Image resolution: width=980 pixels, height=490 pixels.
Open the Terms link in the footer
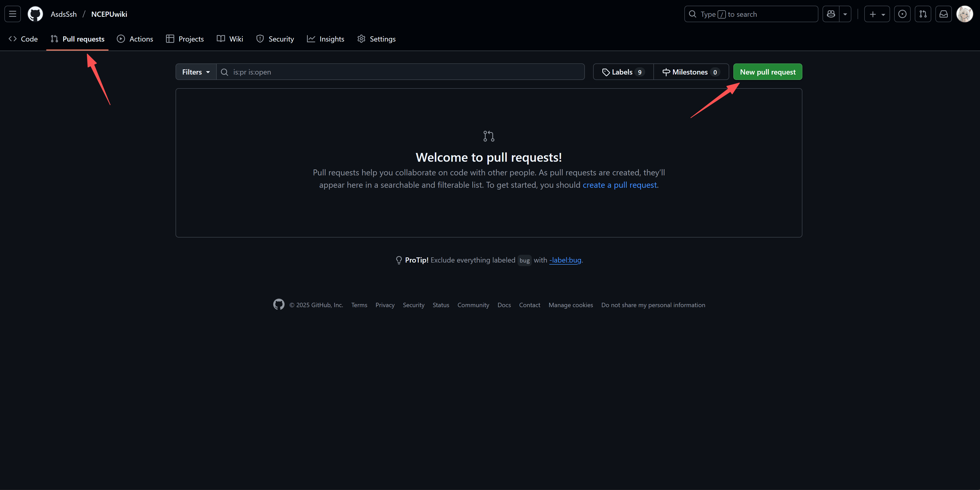(x=359, y=305)
